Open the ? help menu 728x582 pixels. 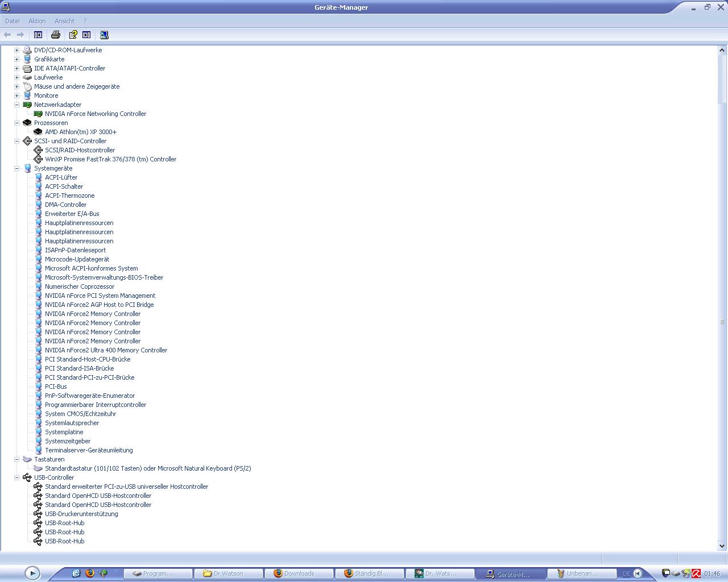point(85,21)
